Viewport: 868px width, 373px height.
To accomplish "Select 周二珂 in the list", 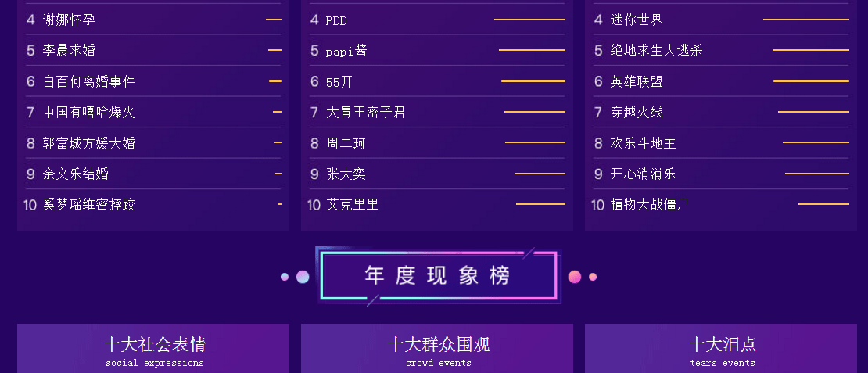I will 437,143.
